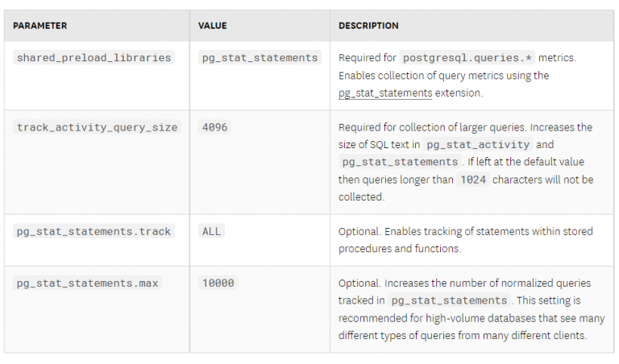
Task: Select the pg_stat_statements.max parameter name
Action: (x=88, y=283)
